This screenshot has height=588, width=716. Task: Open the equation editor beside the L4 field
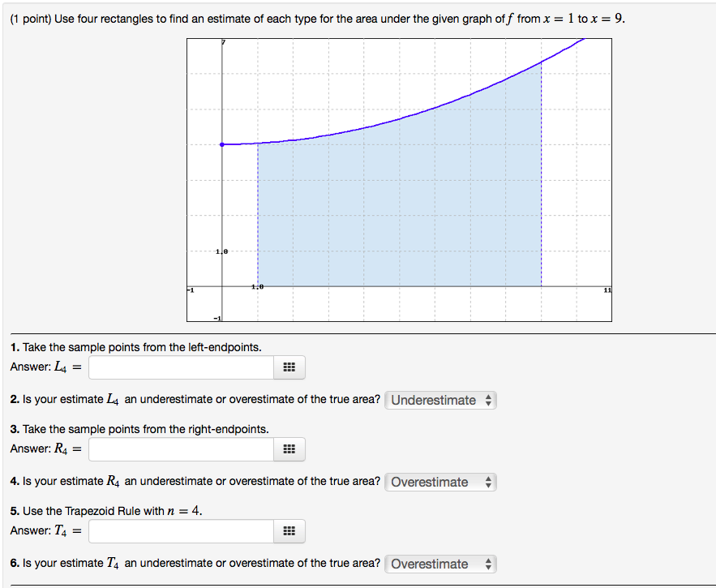289,367
